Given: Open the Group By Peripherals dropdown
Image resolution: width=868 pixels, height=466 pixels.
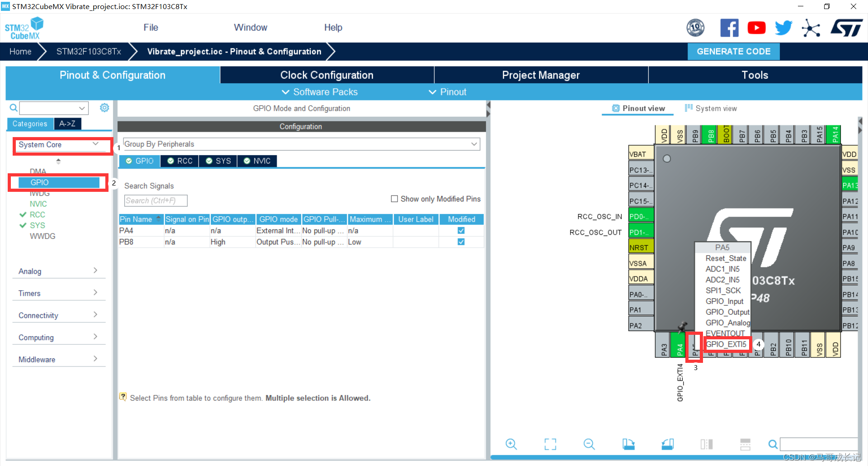Looking at the screenshot, I should [301, 144].
